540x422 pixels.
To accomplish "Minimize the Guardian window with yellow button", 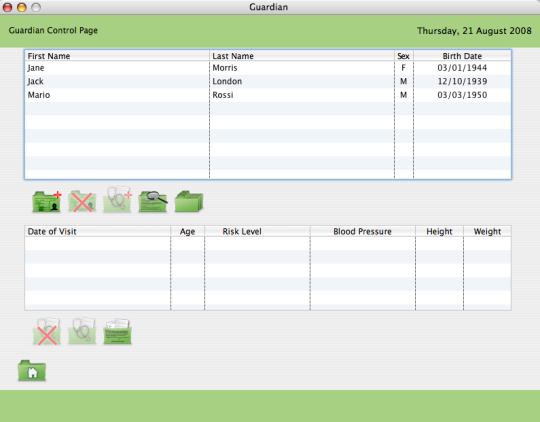I will click(x=22, y=7).
